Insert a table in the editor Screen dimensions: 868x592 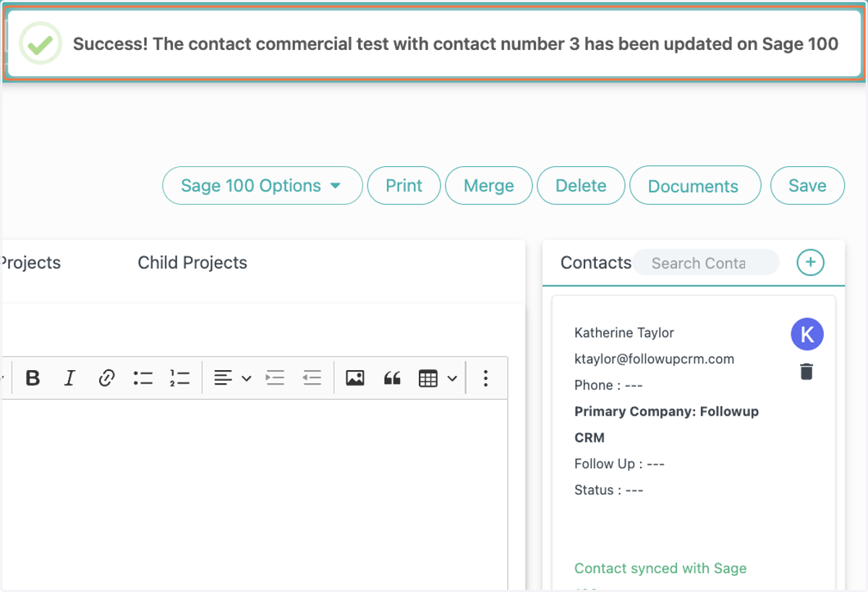428,378
